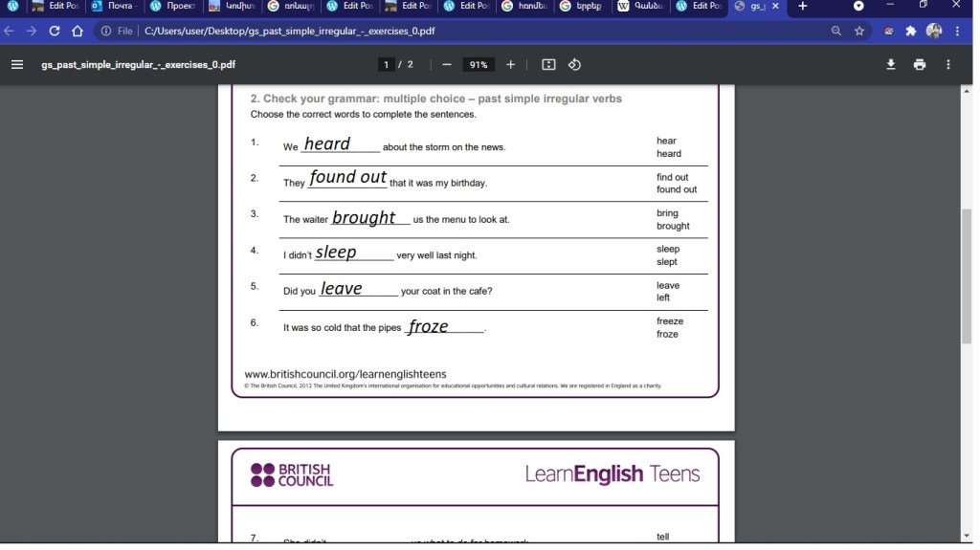Go to the browser home page
The width and height of the screenshot is (980, 550).
78,31
